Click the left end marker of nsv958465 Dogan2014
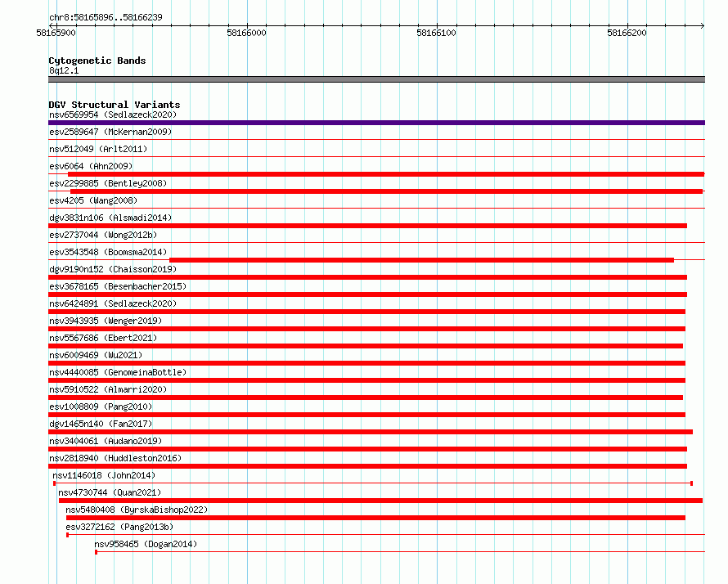The width and height of the screenshot is (728, 584). pyautogui.click(x=96, y=552)
